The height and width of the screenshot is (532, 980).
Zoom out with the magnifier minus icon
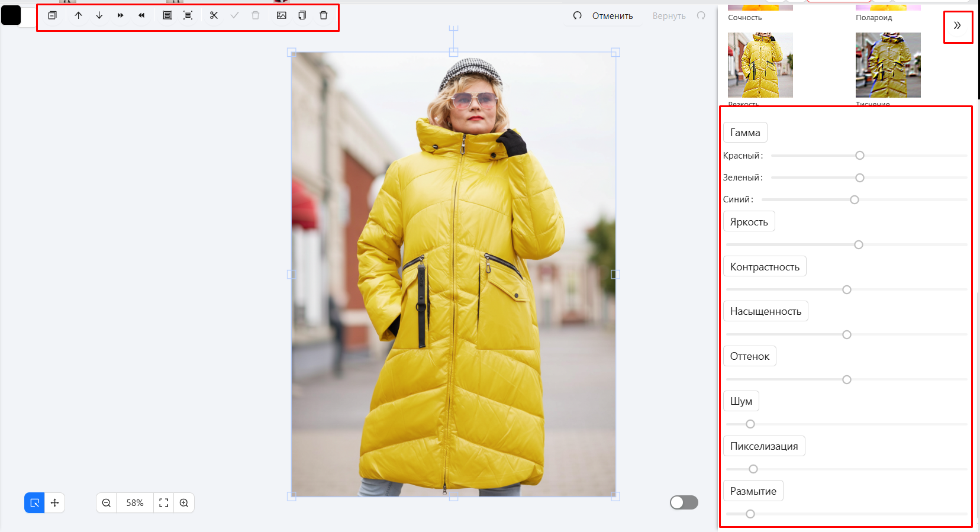coord(107,503)
